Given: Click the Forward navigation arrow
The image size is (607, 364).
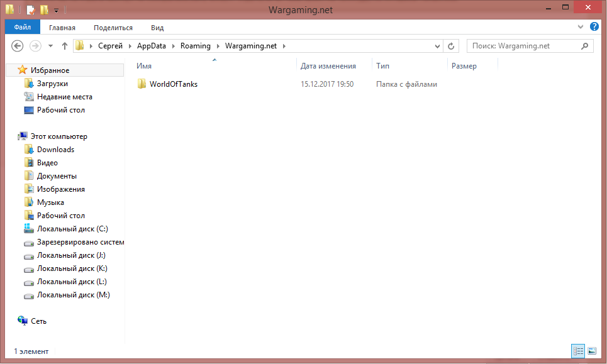Looking at the screenshot, I should [35, 46].
